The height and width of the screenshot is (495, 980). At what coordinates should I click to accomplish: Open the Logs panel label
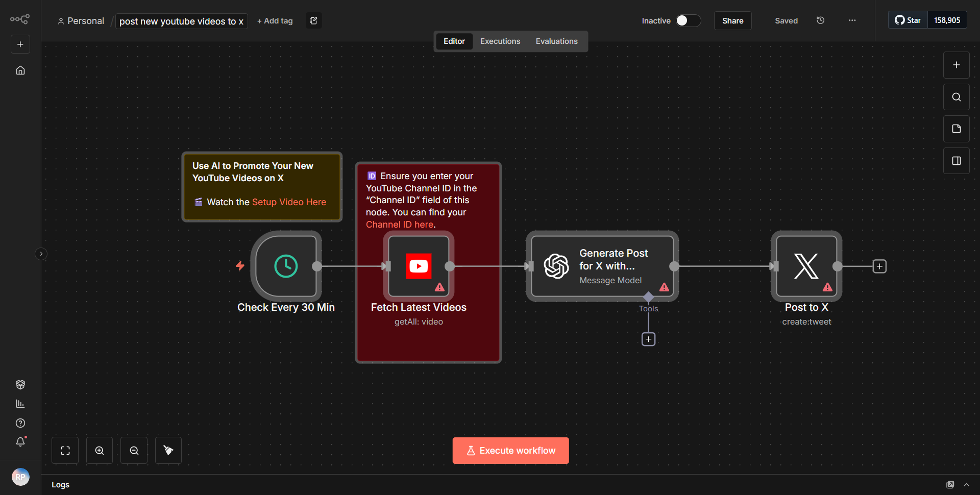point(60,485)
